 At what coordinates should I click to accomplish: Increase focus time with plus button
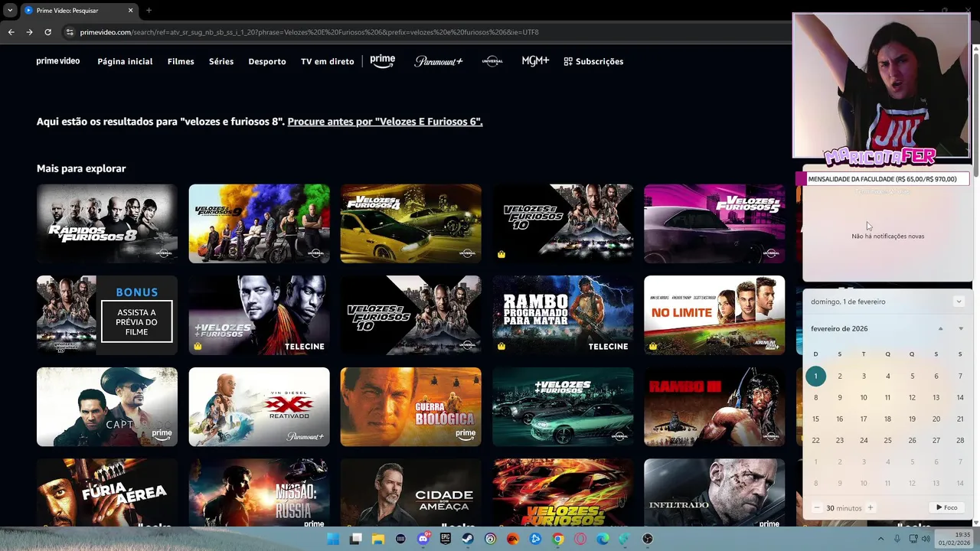point(870,508)
